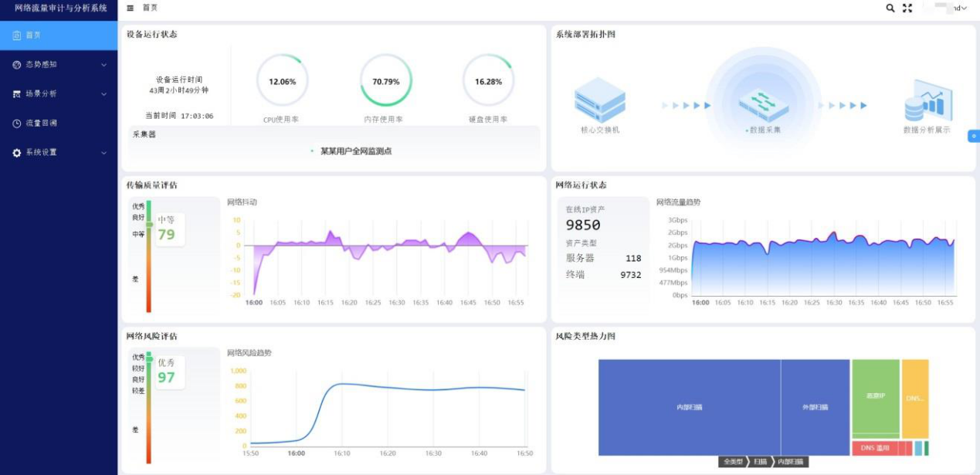
Task: Click the 扫描 heatmap breadcrumb
Action: (760, 462)
